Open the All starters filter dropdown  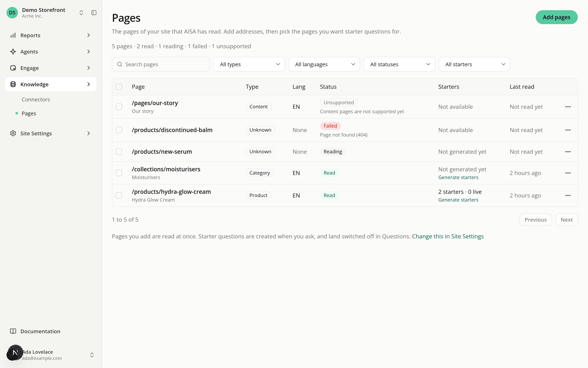(x=474, y=64)
